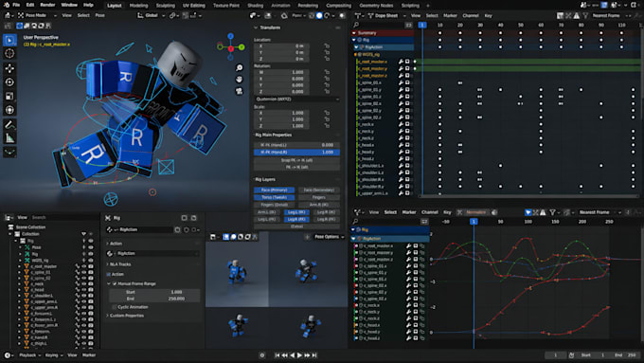Open the Global transform orientation dropdown
This screenshot has height=363, width=644.
[152, 15]
